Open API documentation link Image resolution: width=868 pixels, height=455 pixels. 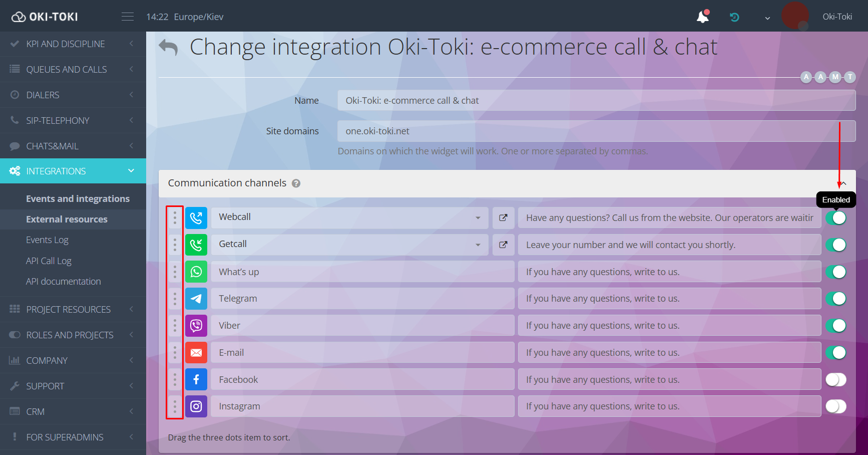(x=64, y=282)
